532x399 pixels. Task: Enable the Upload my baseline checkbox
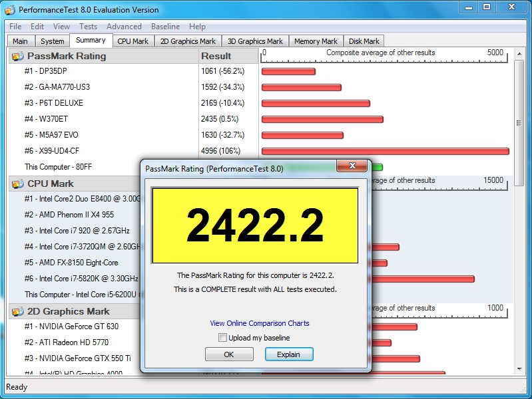tap(223, 338)
